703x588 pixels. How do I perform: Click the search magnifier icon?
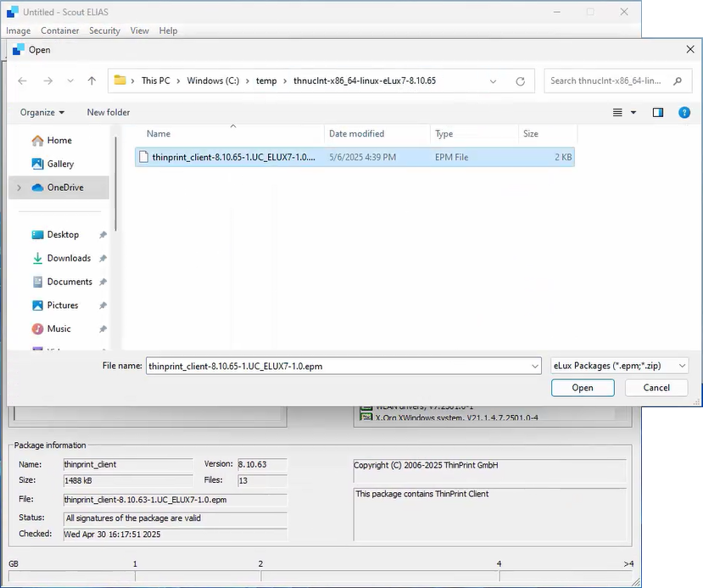point(678,81)
